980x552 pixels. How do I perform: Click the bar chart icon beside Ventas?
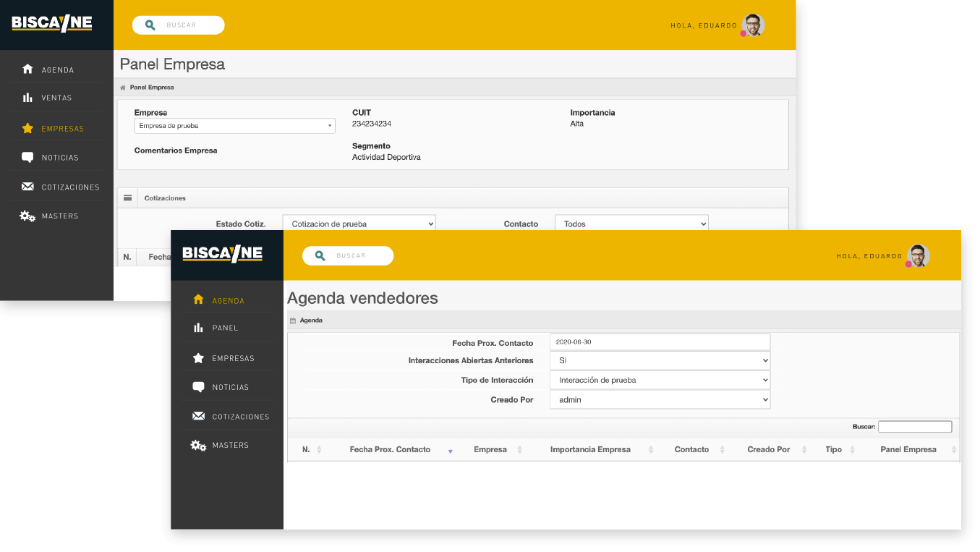(27, 98)
